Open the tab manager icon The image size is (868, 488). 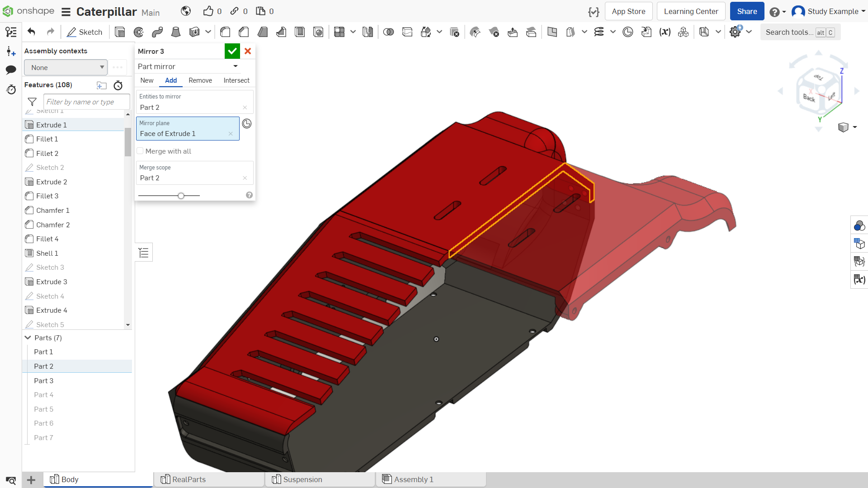coord(11,480)
